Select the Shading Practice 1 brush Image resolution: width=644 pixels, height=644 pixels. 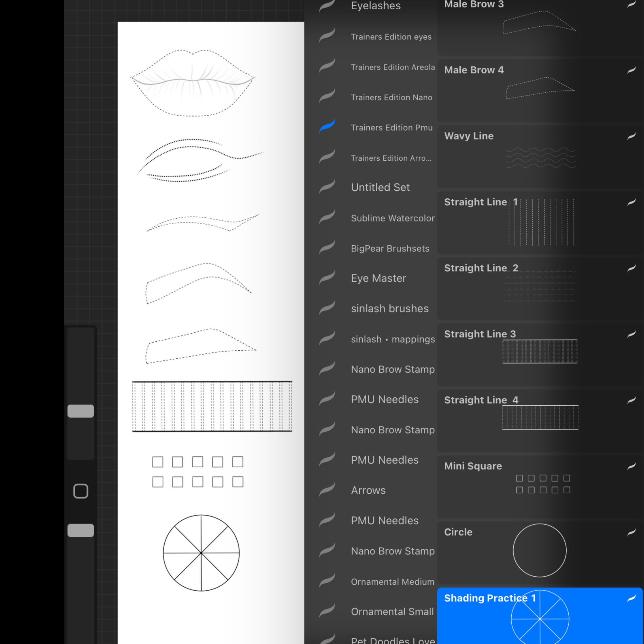[540, 616]
